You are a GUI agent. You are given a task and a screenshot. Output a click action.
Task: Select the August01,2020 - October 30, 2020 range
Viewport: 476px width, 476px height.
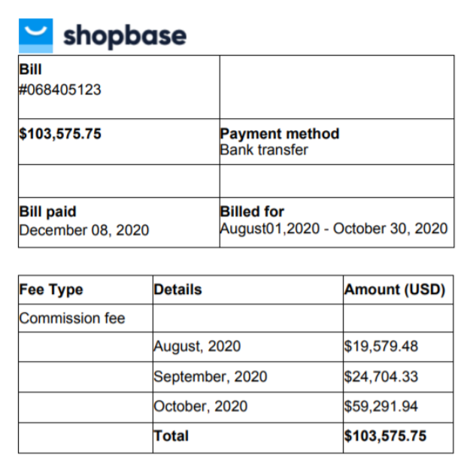point(334,229)
